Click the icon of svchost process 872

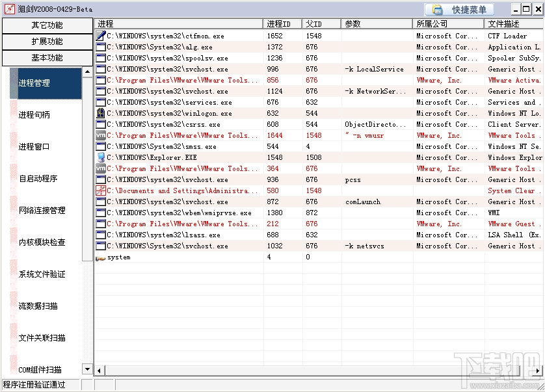[x=100, y=202]
